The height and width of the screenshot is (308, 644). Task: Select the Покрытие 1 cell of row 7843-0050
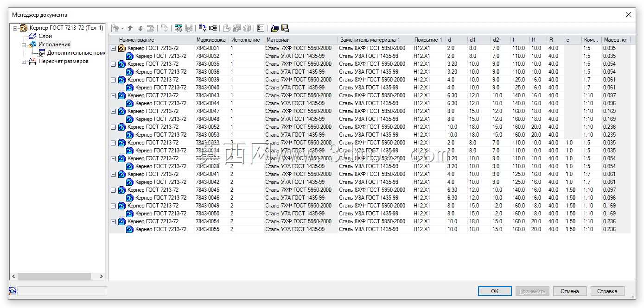[x=428, y=214]
